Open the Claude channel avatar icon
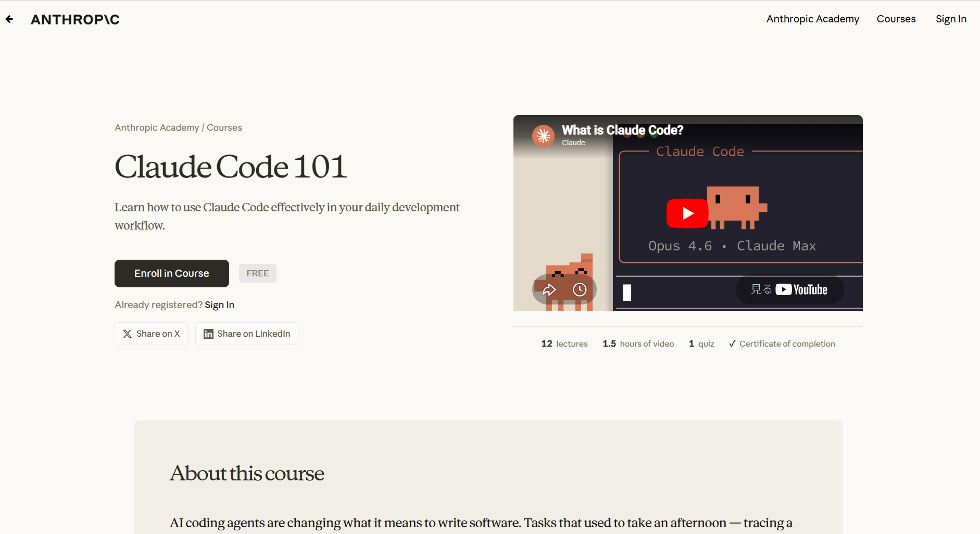 [543, 136]
